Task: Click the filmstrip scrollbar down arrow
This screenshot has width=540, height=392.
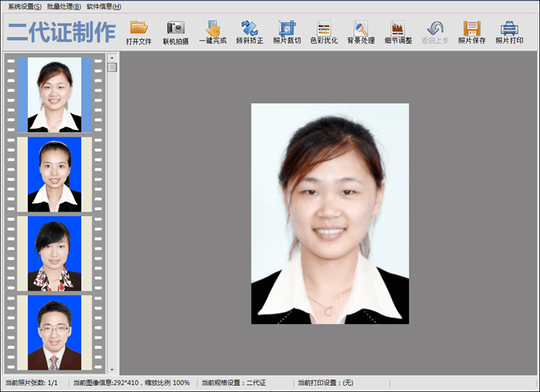Action: (113, 370)
